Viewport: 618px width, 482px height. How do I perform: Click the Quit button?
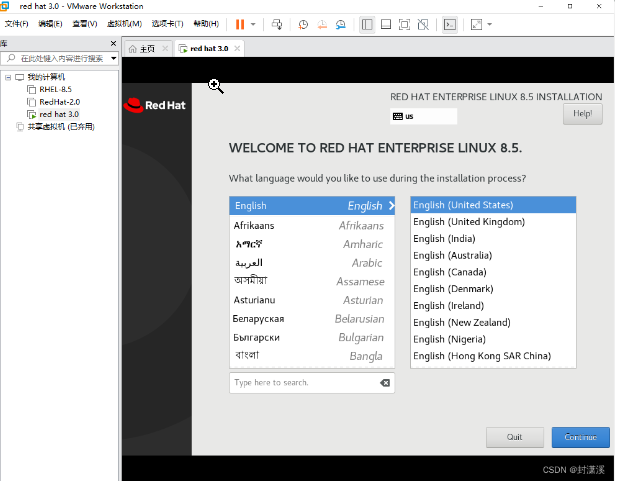(515, 437)
